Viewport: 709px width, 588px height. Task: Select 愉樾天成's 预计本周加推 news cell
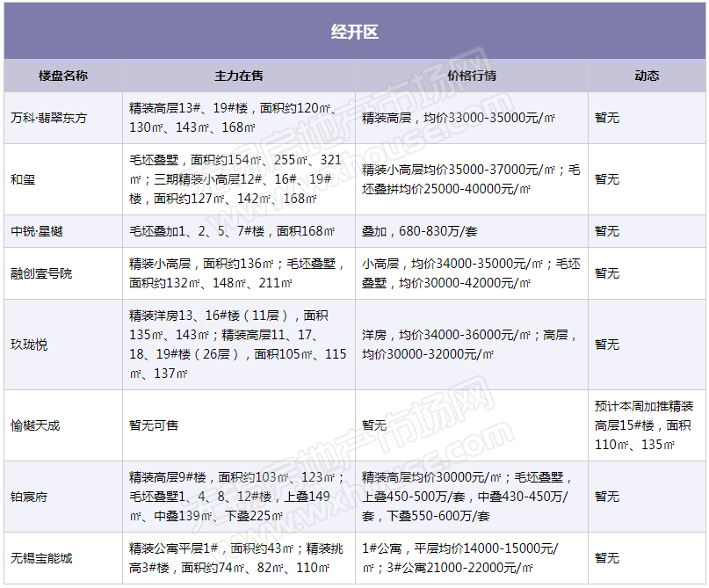648,425
